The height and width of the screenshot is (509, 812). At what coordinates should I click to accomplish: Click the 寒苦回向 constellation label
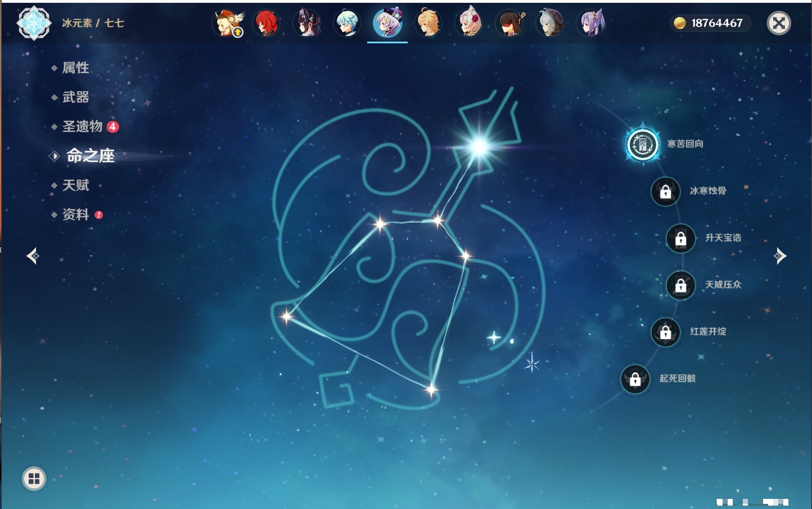[x=685, y=144]
